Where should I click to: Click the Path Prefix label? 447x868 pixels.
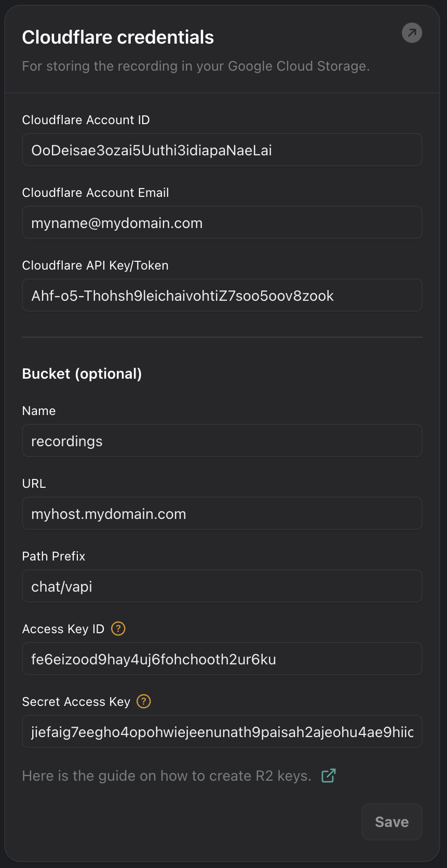(53, 556)
